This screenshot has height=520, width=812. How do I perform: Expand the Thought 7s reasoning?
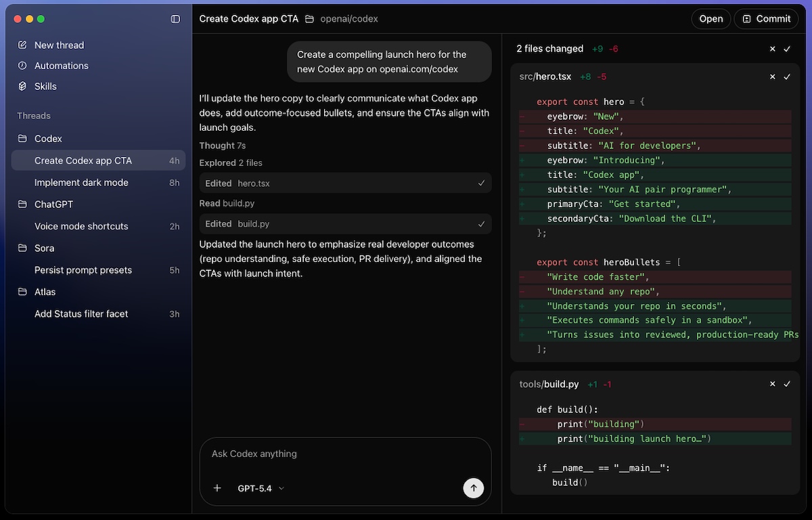pos(222,146)
